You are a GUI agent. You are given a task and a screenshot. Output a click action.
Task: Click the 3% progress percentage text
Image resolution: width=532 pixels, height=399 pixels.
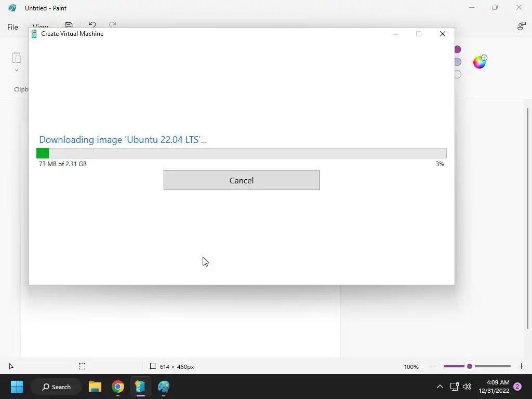[x=440, y=164]
